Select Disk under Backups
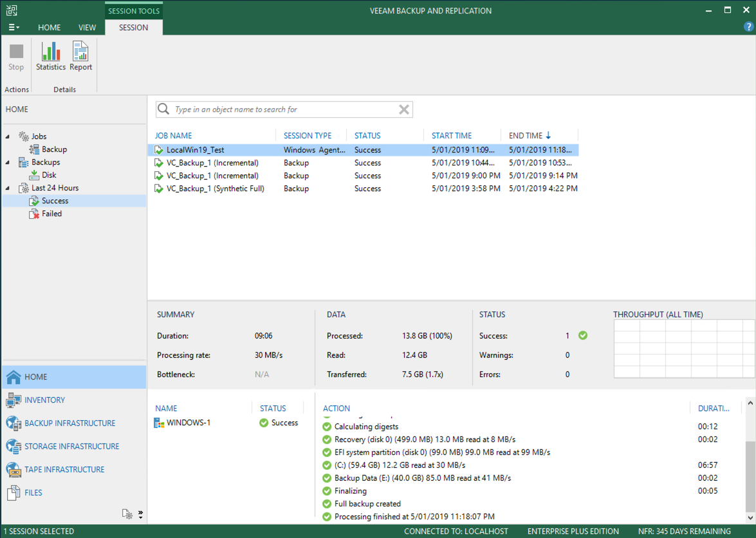The width and height of the screenshot is (756, 538). click(43, 175)
